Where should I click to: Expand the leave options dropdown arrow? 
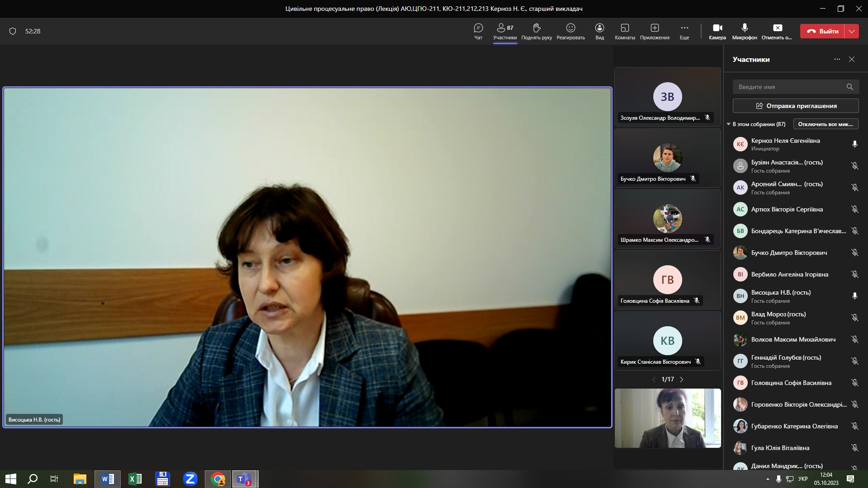852,31
